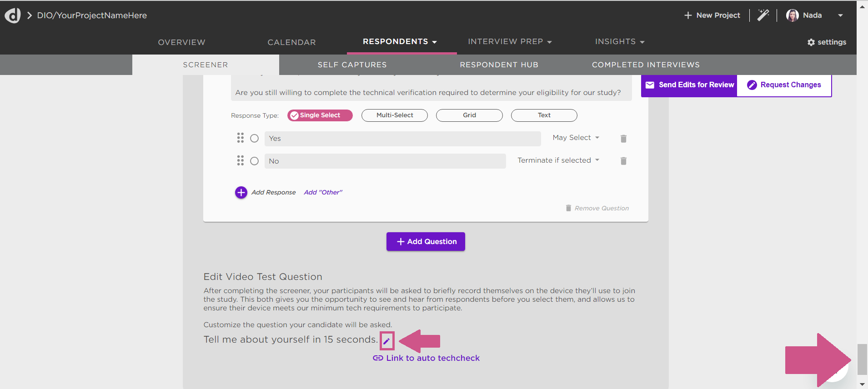
Task: Choose Text response type
Action: click(544, 115)
